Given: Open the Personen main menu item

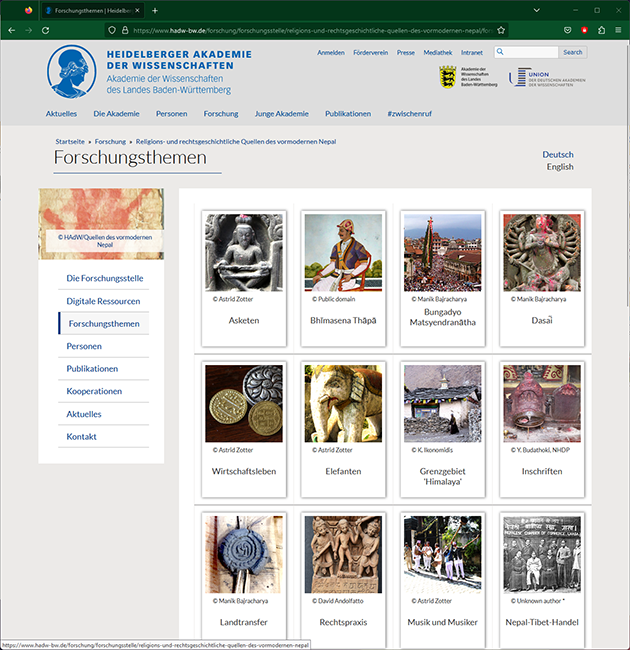Looking at the screenshot, I should click(172, 114).
